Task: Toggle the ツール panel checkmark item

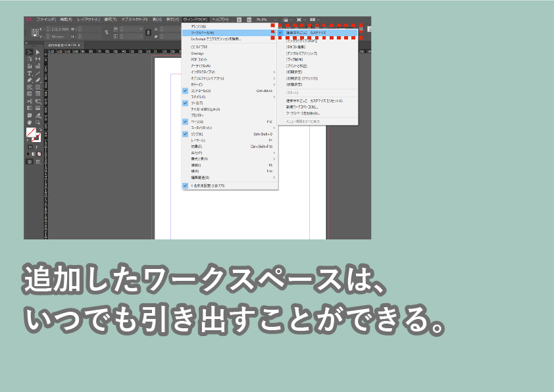Action: coord(228,103)
